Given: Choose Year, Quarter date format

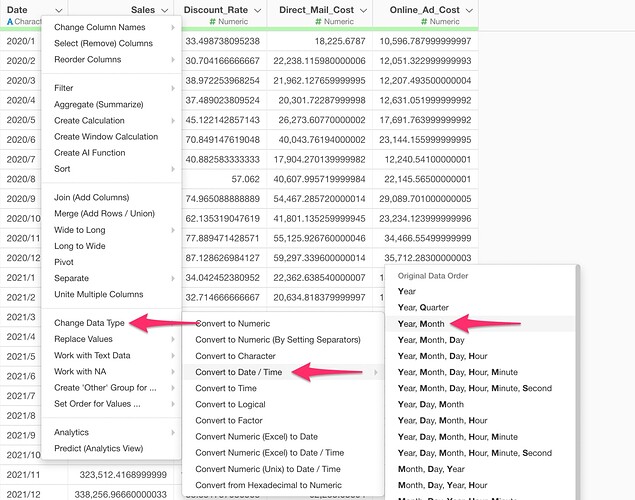Looking at the screenshot, I should point(423,307).
